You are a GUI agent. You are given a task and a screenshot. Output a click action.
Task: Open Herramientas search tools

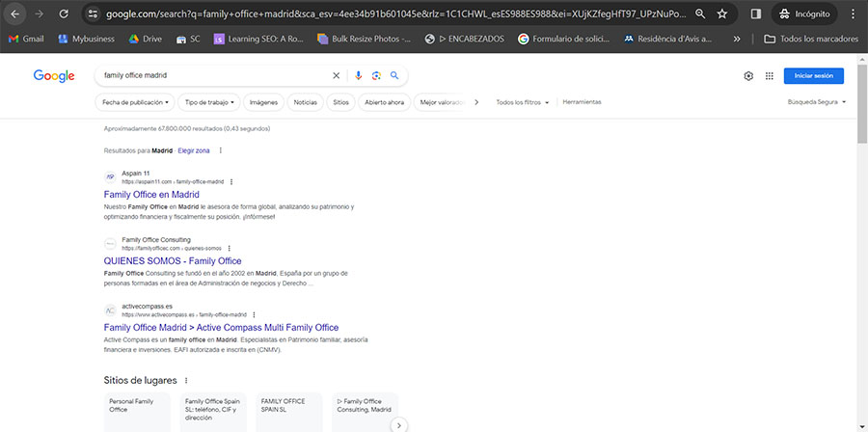582,102
